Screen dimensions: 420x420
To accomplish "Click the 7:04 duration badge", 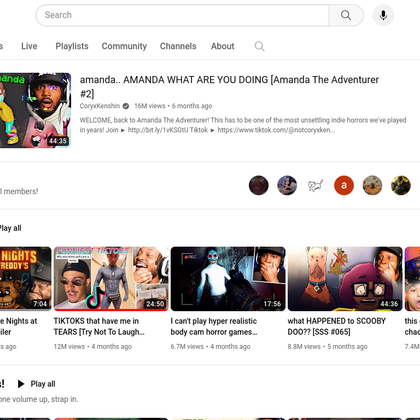I will pos(40,304).
